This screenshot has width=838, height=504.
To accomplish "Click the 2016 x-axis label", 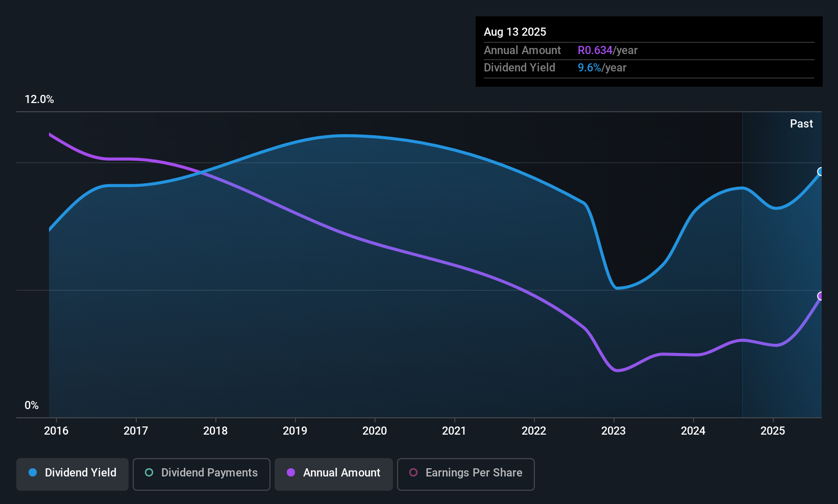I will [56, 431].
